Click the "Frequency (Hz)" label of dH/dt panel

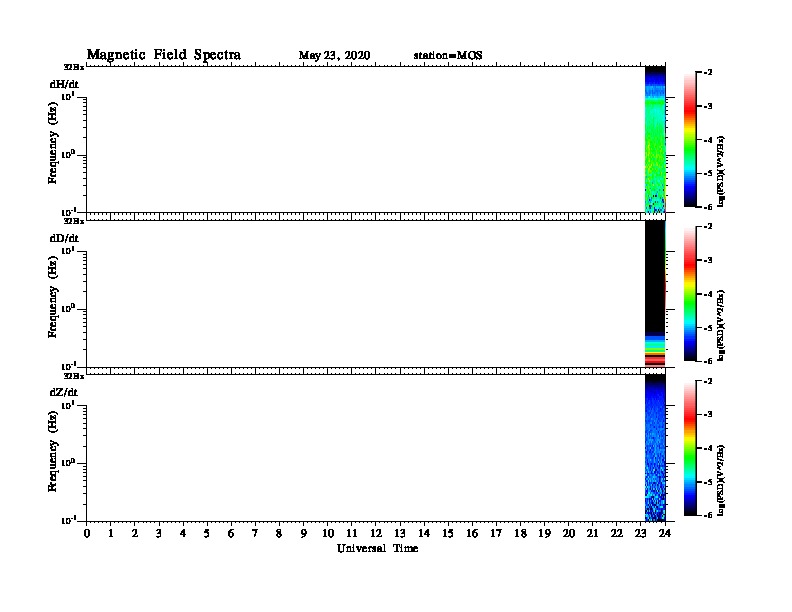pyautogui.click(x=53, y=143)
